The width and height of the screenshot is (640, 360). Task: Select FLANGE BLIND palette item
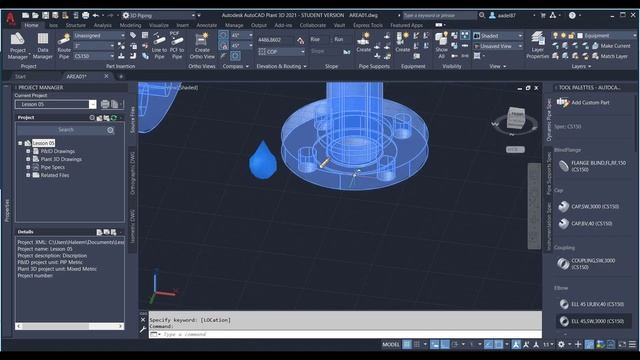tap(593, 166)
